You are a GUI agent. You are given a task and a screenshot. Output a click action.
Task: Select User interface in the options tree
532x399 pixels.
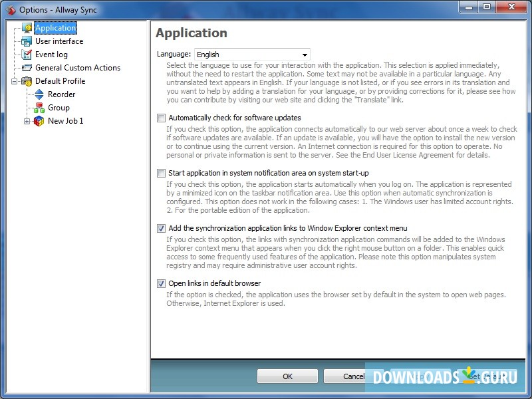point(59,41)
